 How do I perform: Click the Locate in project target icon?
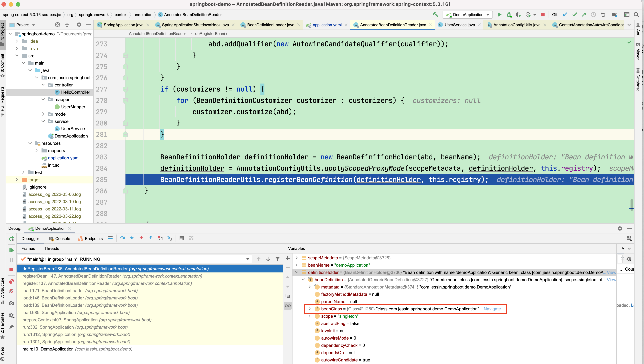58,25
